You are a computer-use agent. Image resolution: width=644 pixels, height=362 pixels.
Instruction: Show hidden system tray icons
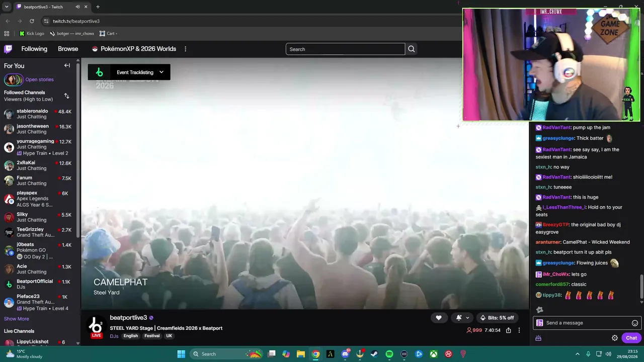[x=577, y=354]
